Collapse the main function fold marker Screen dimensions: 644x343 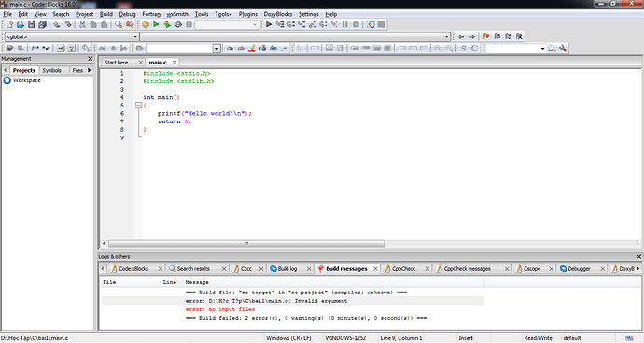coord(139,106)
